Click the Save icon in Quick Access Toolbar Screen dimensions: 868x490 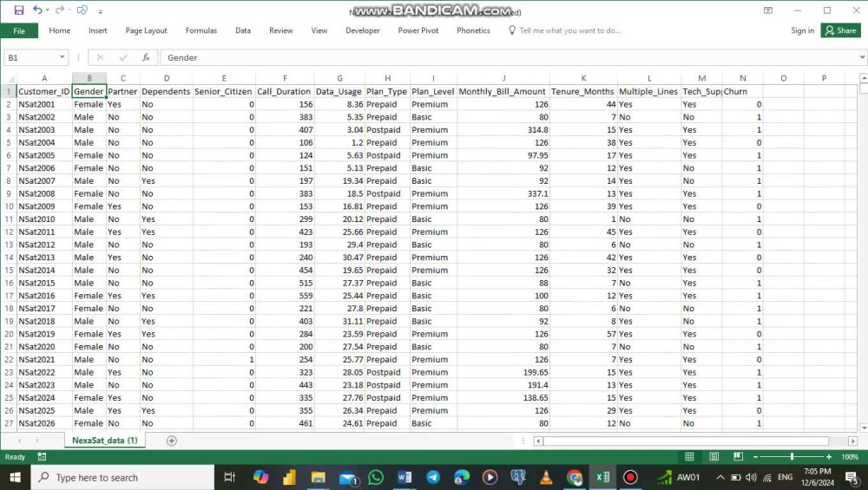19,10
